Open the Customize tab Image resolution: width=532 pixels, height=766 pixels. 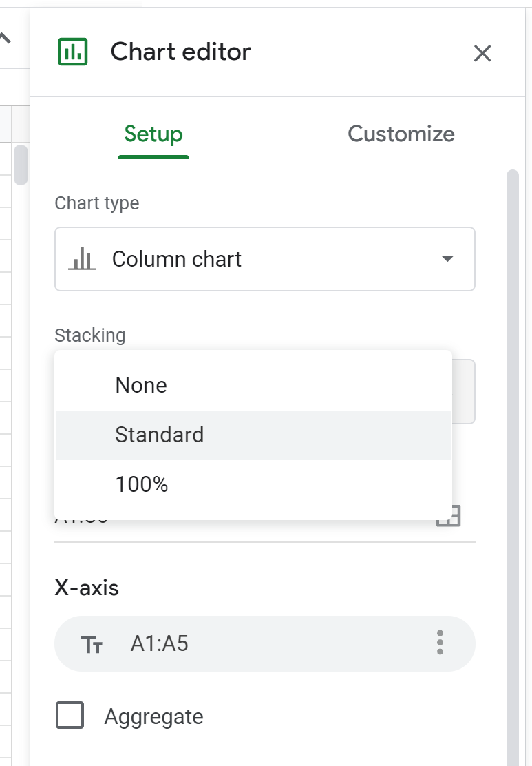401,134
